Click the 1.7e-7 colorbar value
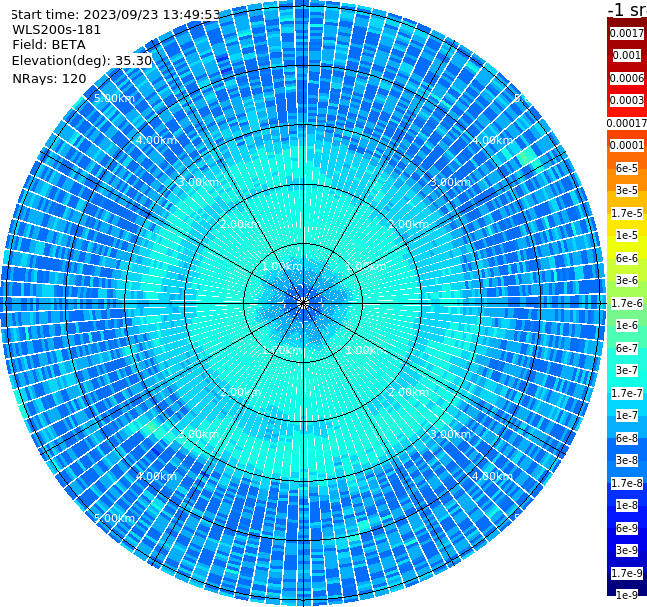The width and height of the screenshot is (647, 607). click(x=627, y=393)
